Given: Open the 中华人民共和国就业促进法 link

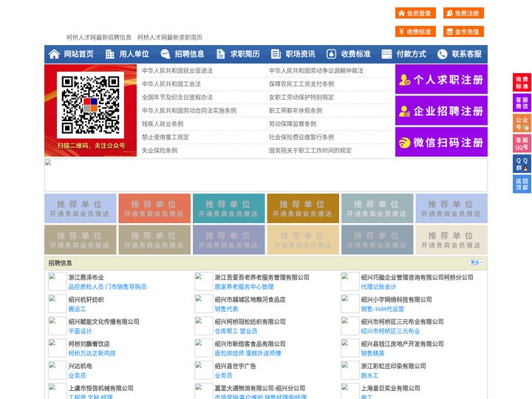Looking at the screenshot, I should [x=177, y=71].
